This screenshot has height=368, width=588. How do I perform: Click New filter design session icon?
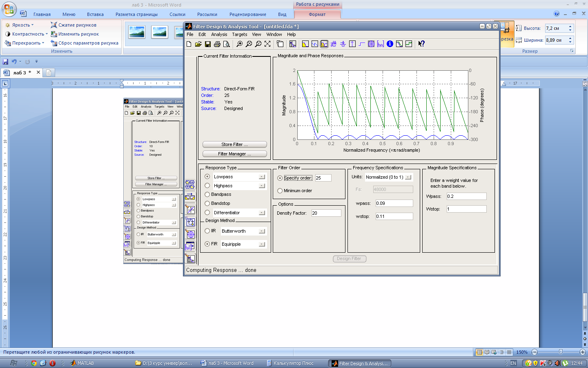pyautogui.click(x=189, y=44)
